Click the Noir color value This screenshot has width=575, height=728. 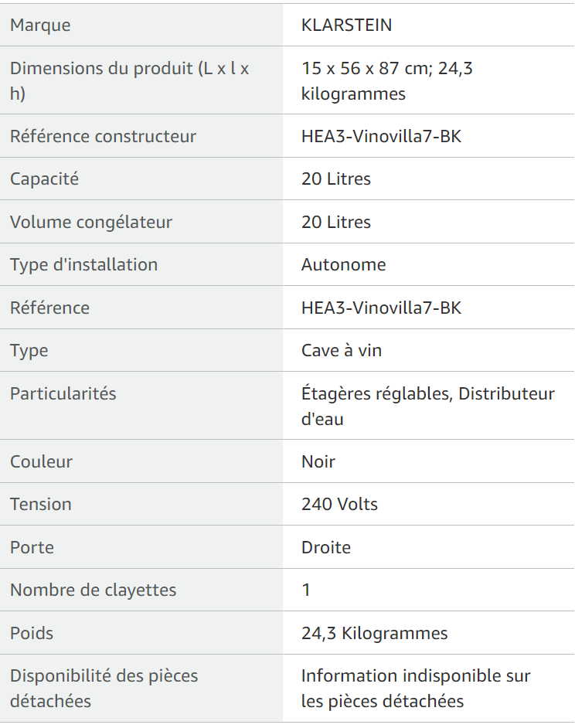coord(318,462)
